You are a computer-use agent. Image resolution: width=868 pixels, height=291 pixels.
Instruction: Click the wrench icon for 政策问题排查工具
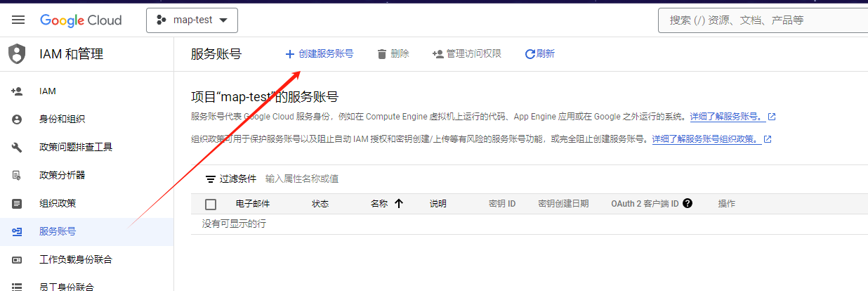point(17,148)
